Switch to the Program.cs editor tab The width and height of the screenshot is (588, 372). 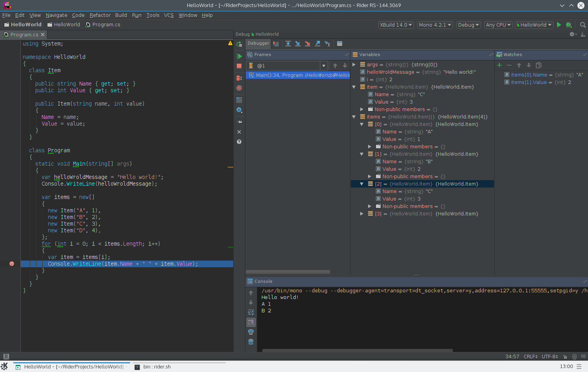(24, 34)
